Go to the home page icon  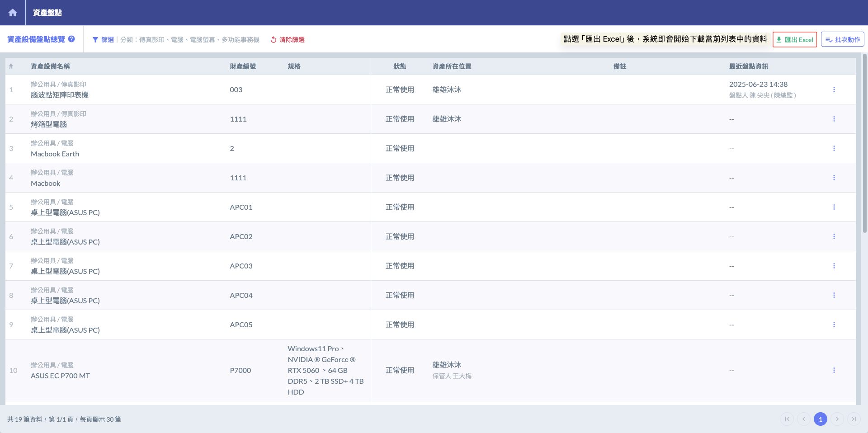(13, 13)
